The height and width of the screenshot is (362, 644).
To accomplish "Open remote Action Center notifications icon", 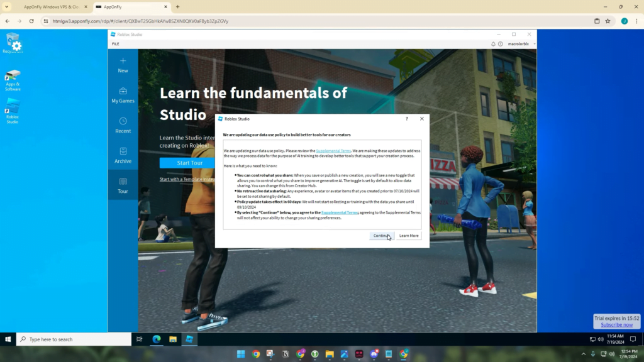I will coord(633,339).
